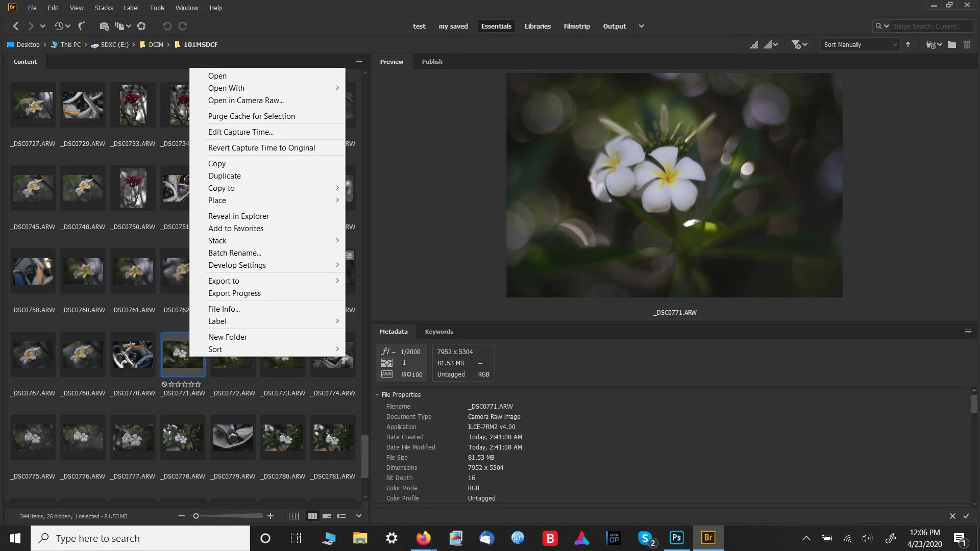
Task: Toggle grid lock view button
Action: [293, 516]
